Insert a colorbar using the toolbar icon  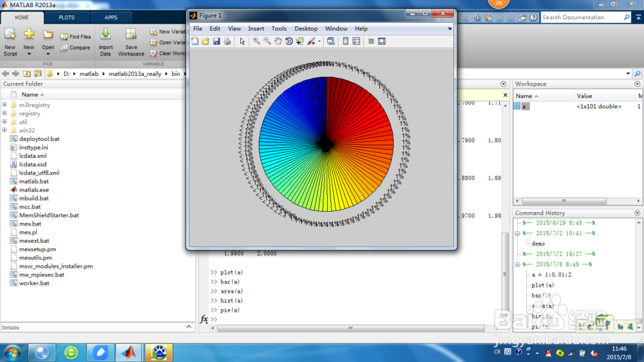click(x=345, y=41)
